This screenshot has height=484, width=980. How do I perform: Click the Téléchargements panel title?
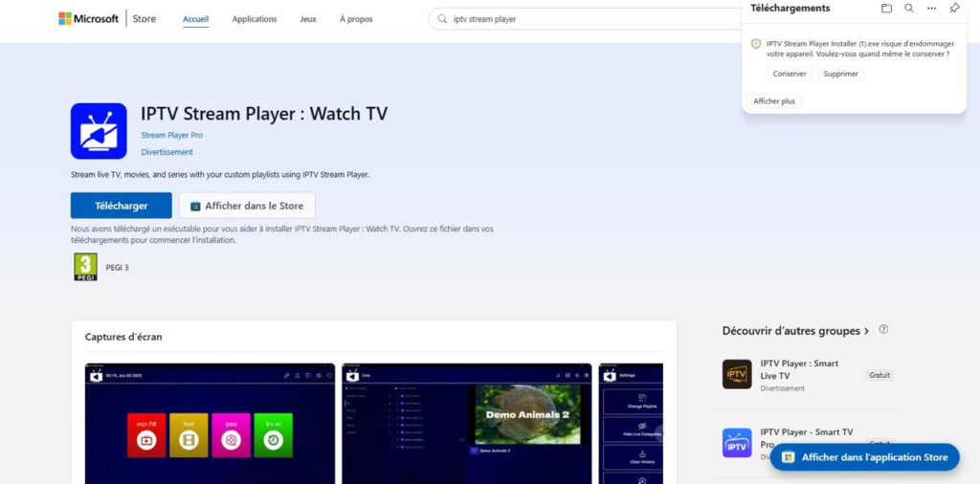pos(790,8)
